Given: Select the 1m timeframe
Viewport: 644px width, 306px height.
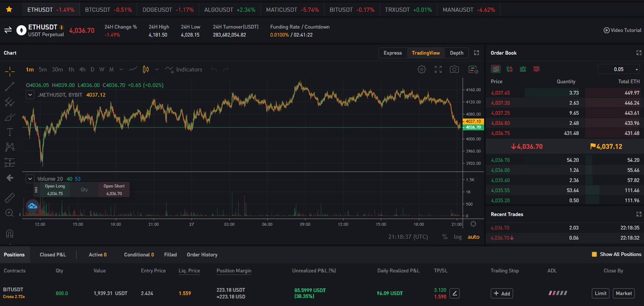Looking at the screenshot, I should (30, 69).
